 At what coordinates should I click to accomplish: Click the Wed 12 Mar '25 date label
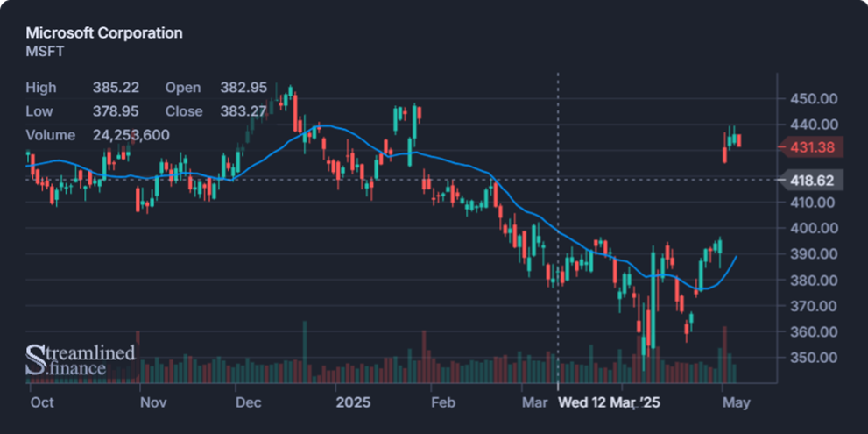pos(609,402)
